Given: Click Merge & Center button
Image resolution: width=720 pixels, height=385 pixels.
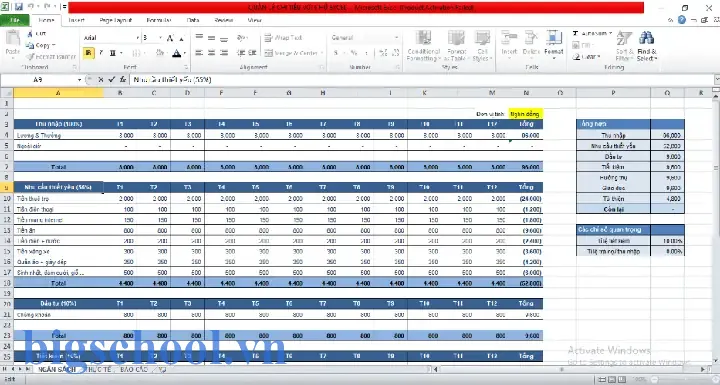Looking at the screenshot, I should coord(294,53).
